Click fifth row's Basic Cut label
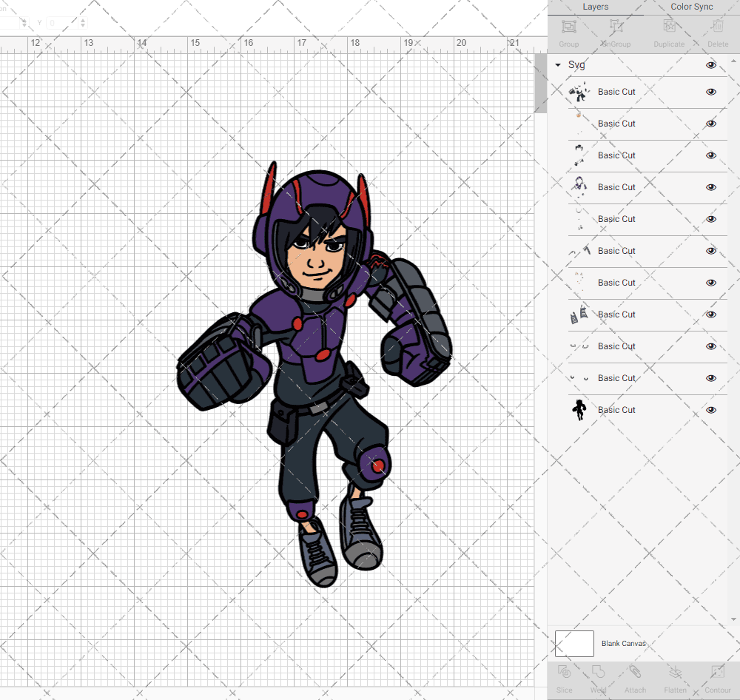Screen dimensions: 740x700 click(x=616, y=219)
